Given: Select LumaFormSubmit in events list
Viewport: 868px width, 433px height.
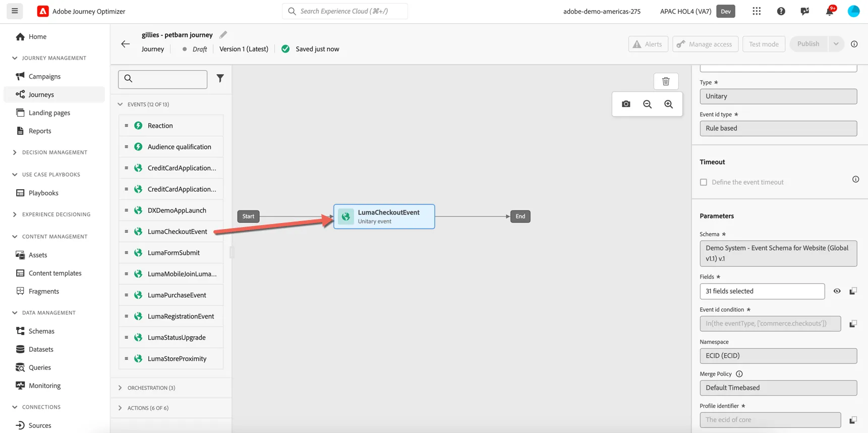Looking at the screenshot, I should pyautogui.click(x=171, y=253).
